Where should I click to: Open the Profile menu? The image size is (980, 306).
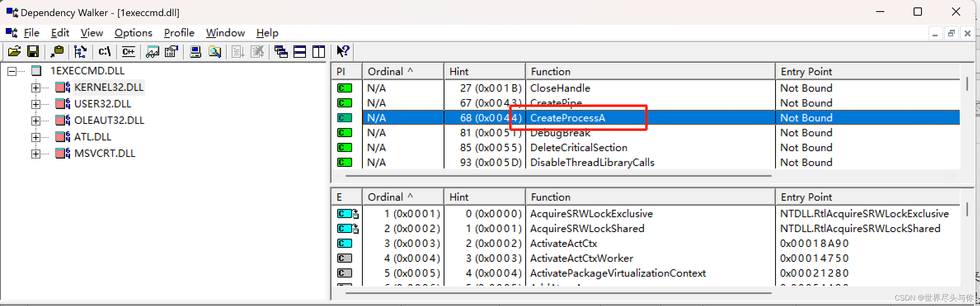pos(179,33)
